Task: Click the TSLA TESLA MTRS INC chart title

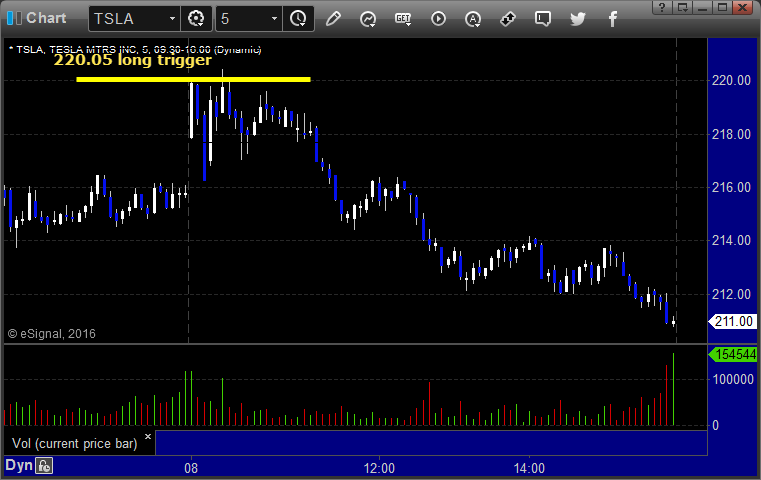Action: 135,50
